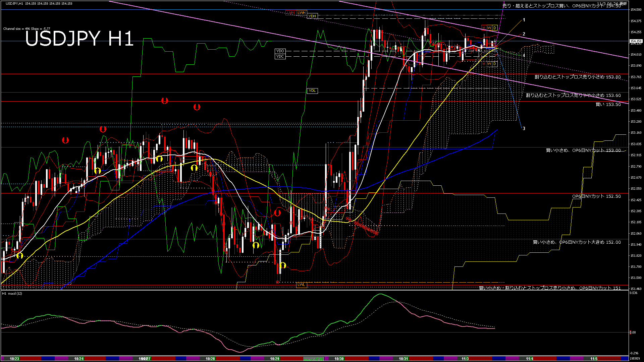
Task: Click projection line endpoint labeled 2
Action: point(524,34)
